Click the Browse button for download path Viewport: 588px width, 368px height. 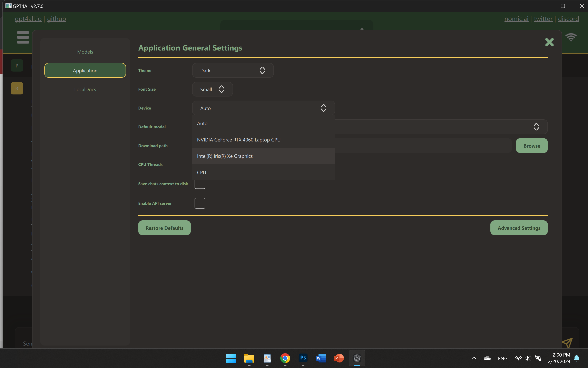click(x=532, y=146)
